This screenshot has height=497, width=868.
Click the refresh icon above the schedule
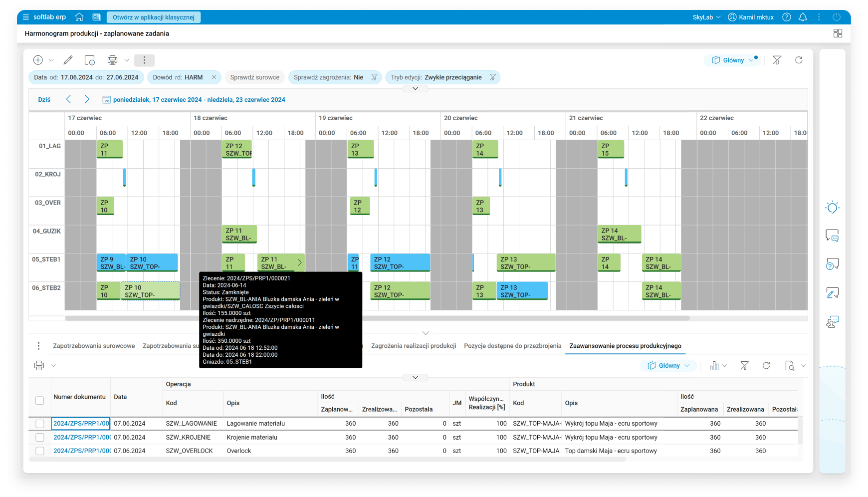click(x=799, y=60)
